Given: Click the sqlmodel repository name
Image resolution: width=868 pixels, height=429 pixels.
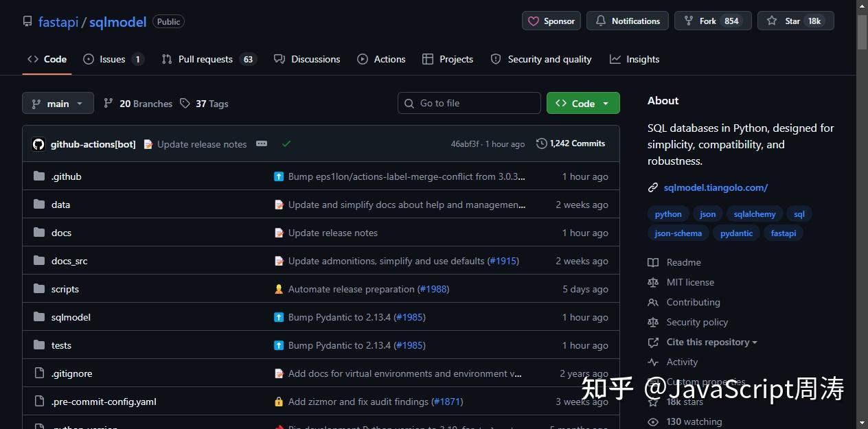Looking at the screenshot, I should (x=117, y=22).
